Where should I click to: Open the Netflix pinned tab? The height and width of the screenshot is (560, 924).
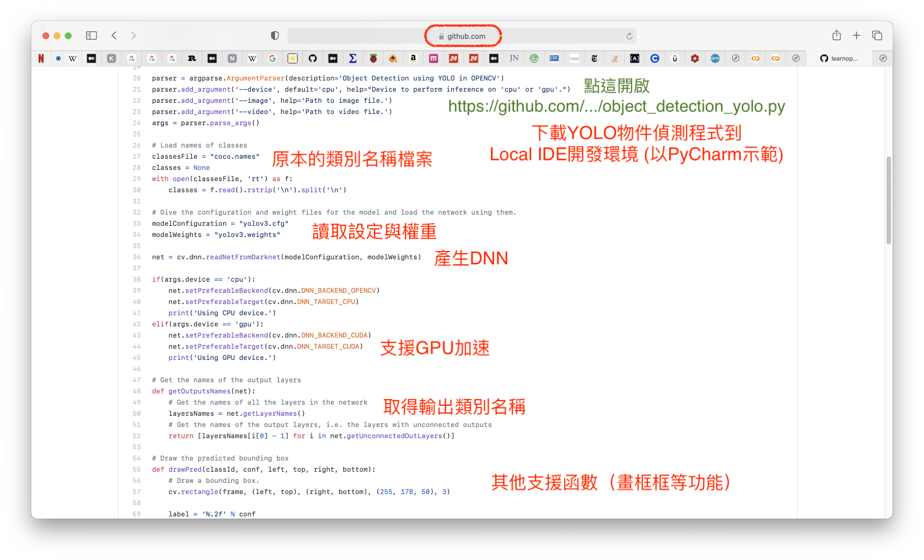point(41,58)
